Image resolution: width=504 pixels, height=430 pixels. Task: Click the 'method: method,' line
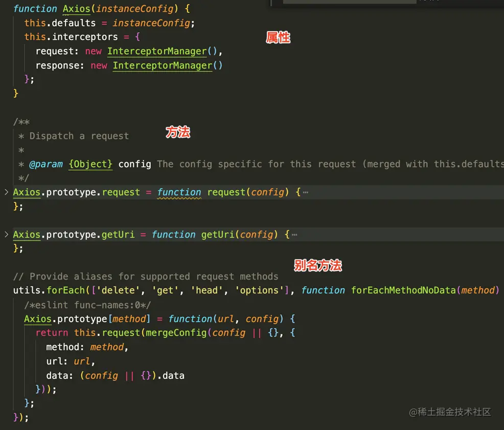(87, 347)
